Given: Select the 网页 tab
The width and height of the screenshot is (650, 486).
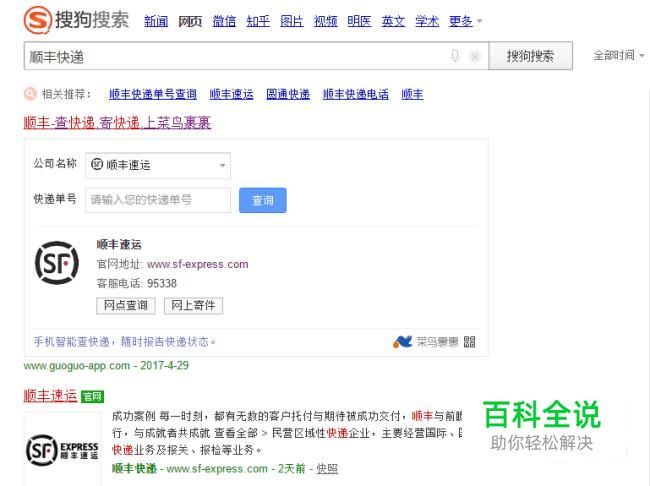Looking at the screenshot, I should (190, 21).
